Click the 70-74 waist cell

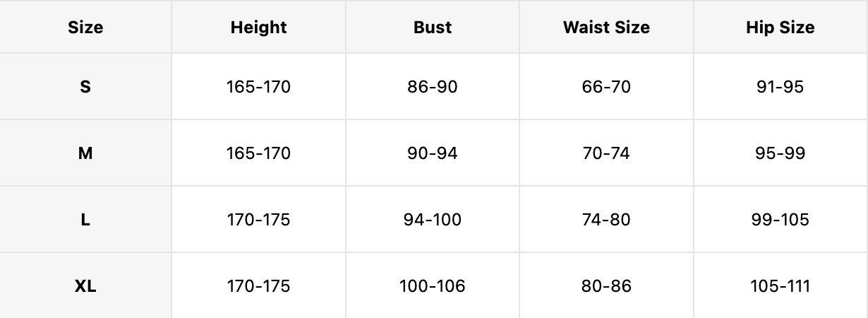[x=606, y=153]
